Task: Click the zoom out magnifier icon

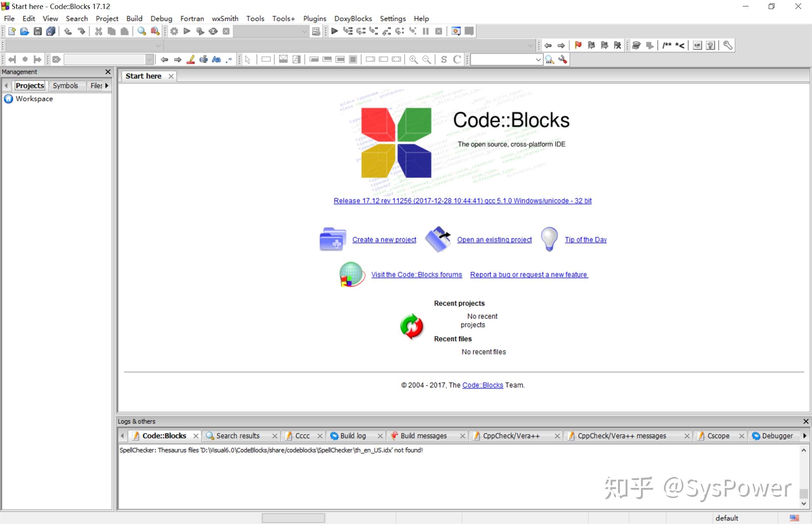Action: pyautogui.click(x=427, y=59)
